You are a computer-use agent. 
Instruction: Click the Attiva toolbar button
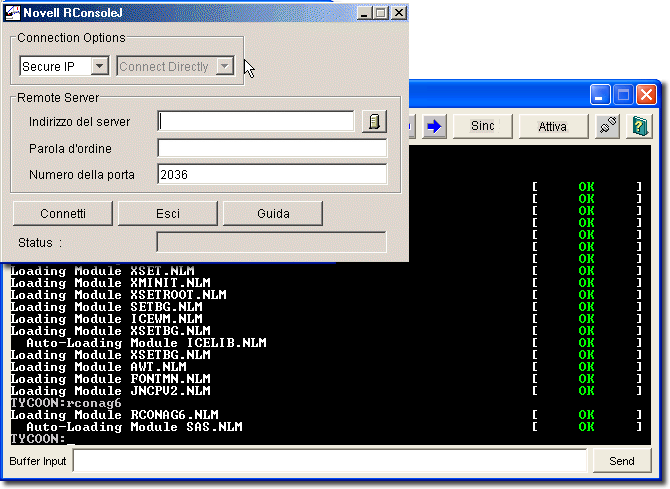[553, 126]
